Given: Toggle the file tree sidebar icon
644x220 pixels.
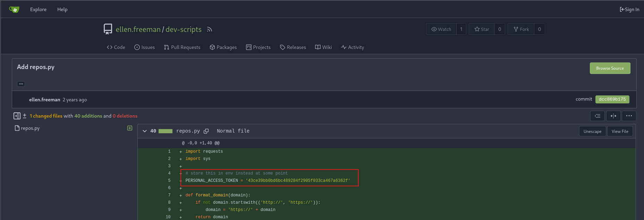Looking at the screenshot, I should 17,116.
